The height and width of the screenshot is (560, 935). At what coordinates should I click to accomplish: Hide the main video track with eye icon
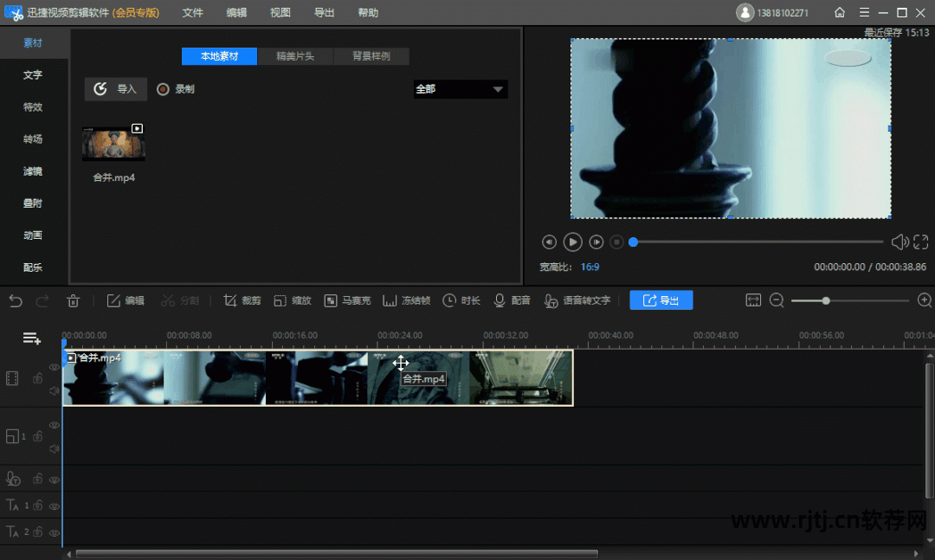coord(55,367)
